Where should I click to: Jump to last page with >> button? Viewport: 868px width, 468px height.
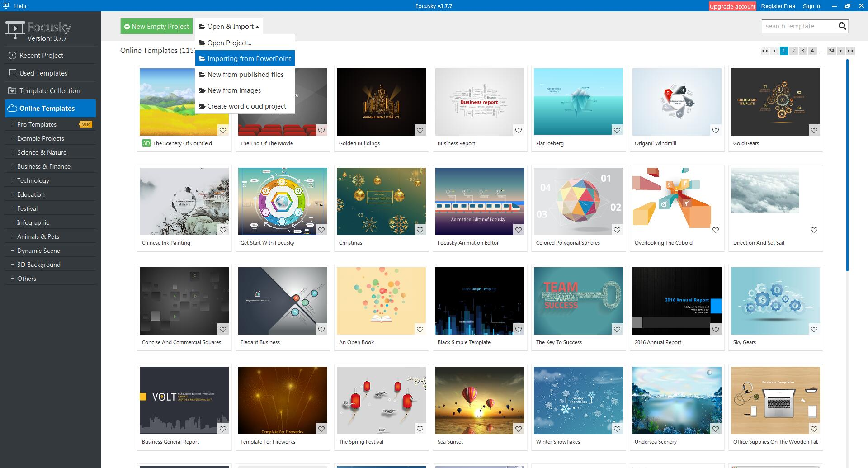coord(850,51)
